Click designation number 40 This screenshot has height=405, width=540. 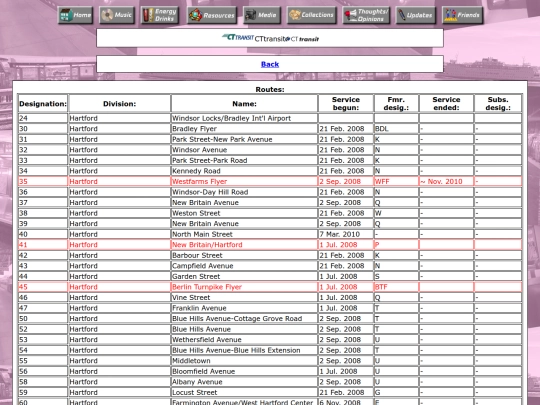coord(23,234)
